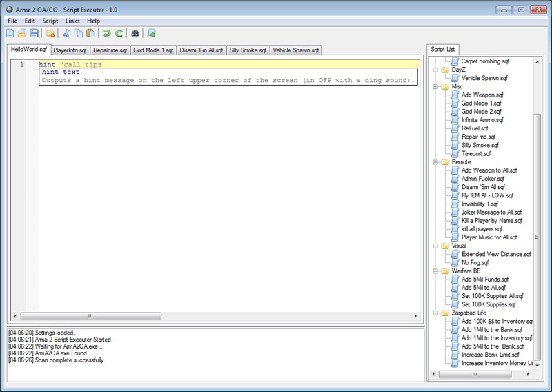Click file icon beside kill all players.sqf
Image resolution: width=552 pixels, height=392 pixels.
tap(455, 229)
